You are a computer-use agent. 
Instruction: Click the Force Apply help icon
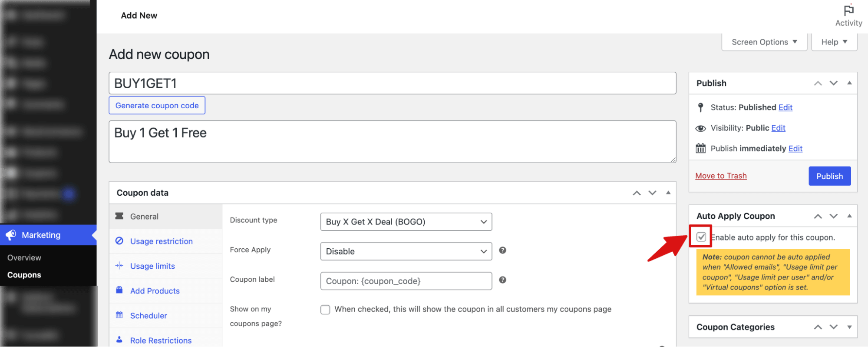coord(502,250)
